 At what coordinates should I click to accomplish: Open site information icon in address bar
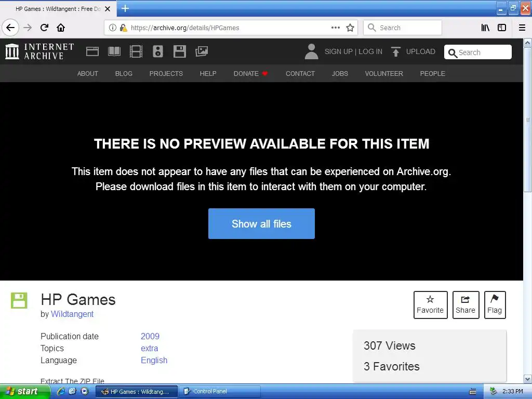click(113, 28)
